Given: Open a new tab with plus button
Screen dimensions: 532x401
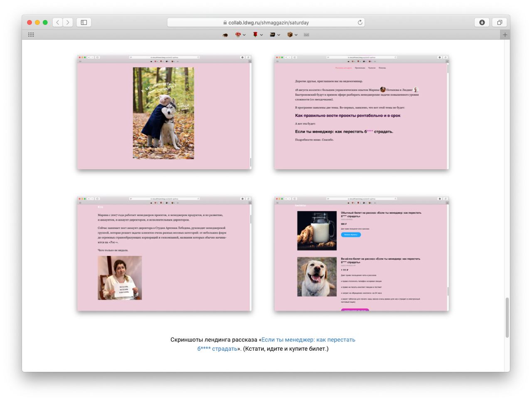Looking at the screenshot, I should click(505, 35).
